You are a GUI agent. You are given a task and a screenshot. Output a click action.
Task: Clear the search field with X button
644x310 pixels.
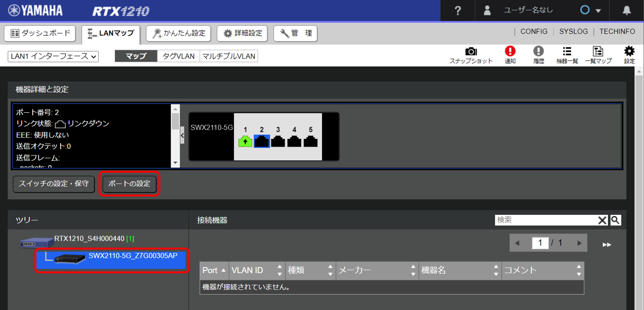coord(602,220)
